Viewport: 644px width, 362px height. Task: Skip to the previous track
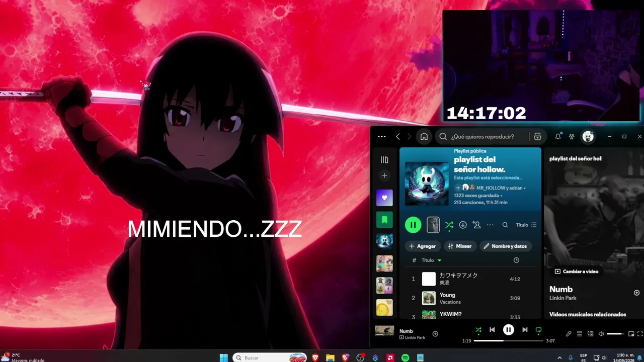[492, 330]
